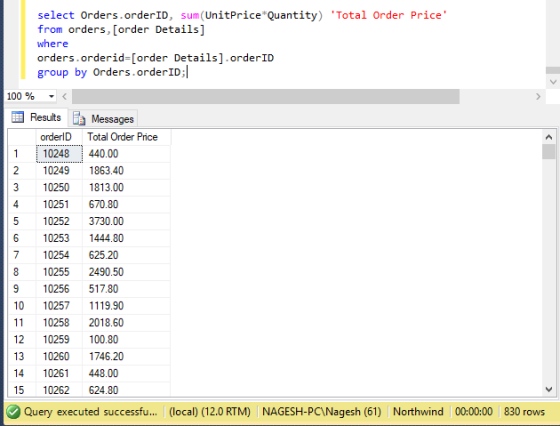Select cell with orderID 10256
560x426 pixels.
(x=59, y=289)
